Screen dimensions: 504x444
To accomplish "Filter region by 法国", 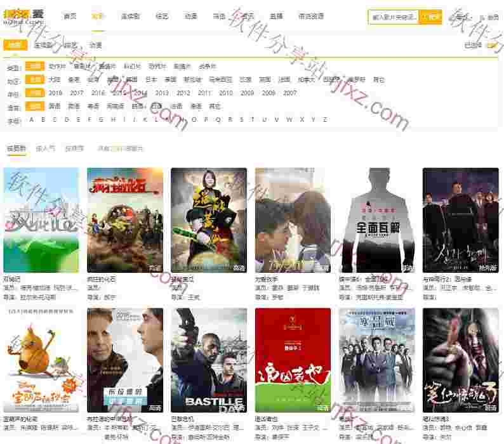I will click(x=284, y=80).
